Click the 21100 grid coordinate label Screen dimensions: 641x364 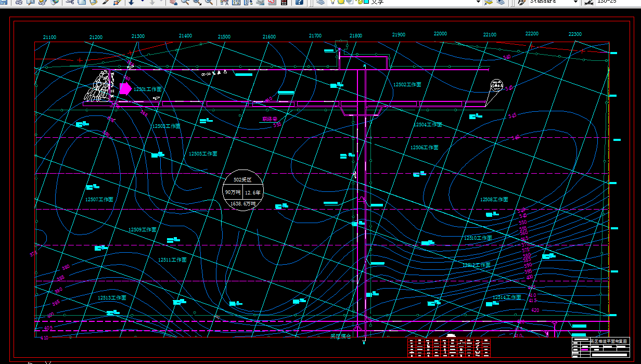[x=50, y=37]
